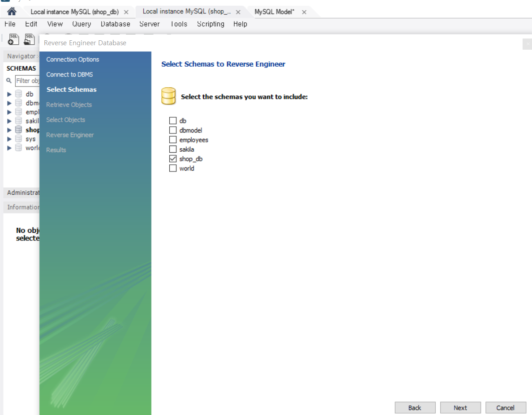Click the Results wizard step

coord(56,150)
